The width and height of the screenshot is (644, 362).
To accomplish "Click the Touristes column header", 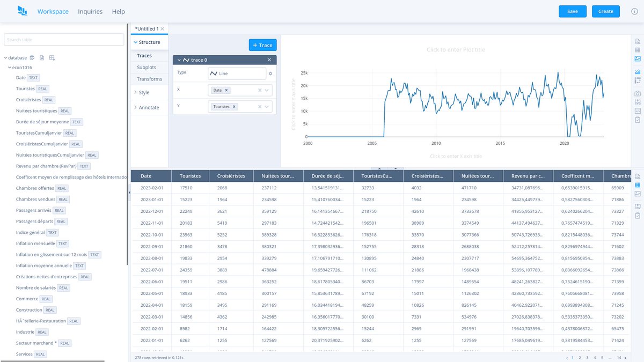I will click(191, 176).
